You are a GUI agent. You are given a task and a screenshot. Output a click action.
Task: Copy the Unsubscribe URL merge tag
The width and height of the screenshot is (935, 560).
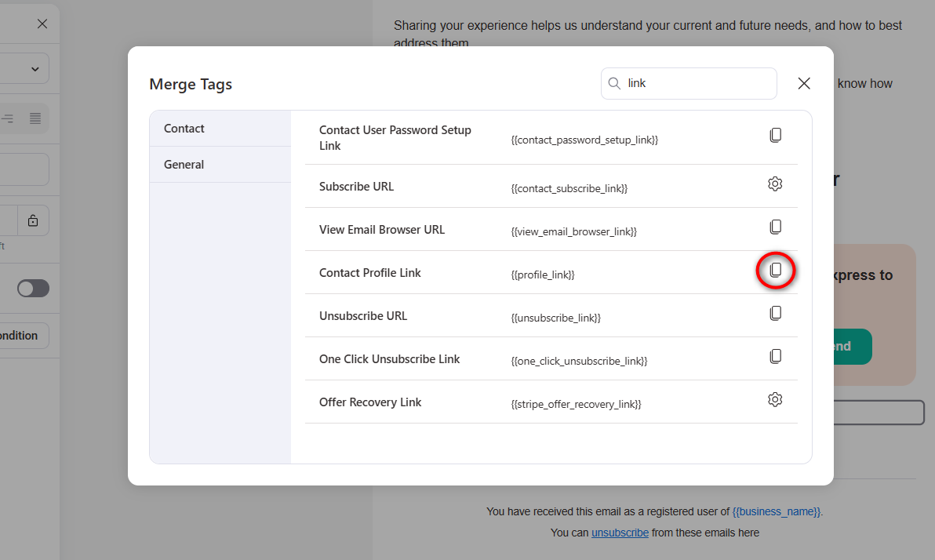pos(776,313)
